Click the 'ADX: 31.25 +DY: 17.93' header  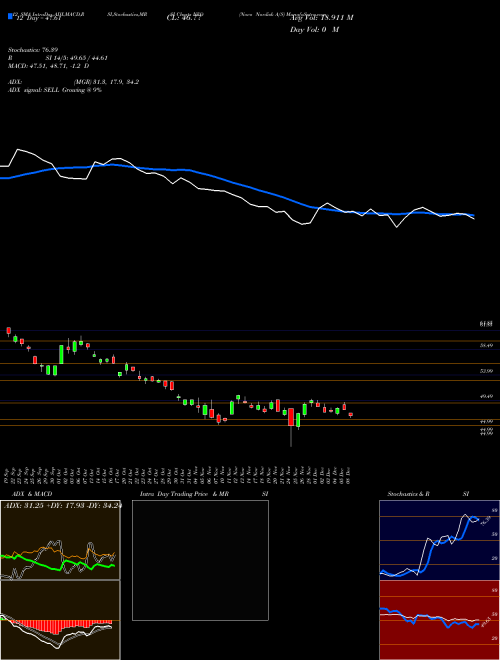(63, 506)
